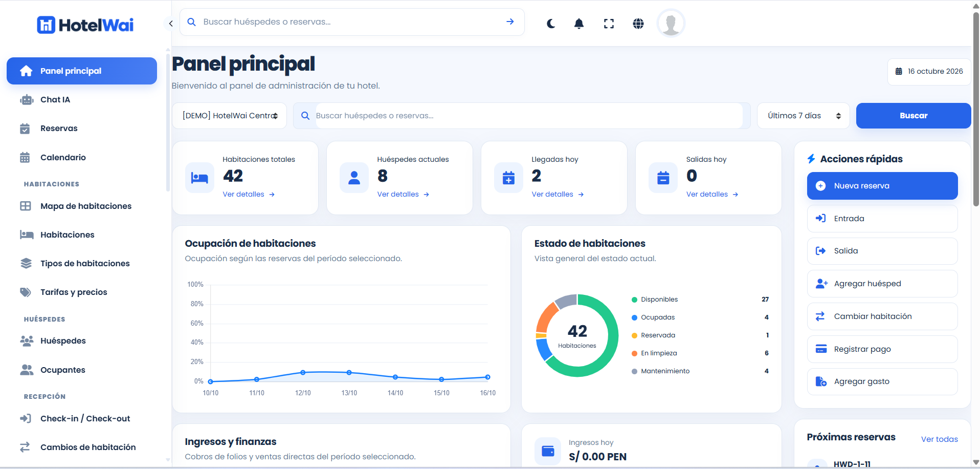
Task: Open Check-in / Check-out page
Action: (x=82, y=418)
